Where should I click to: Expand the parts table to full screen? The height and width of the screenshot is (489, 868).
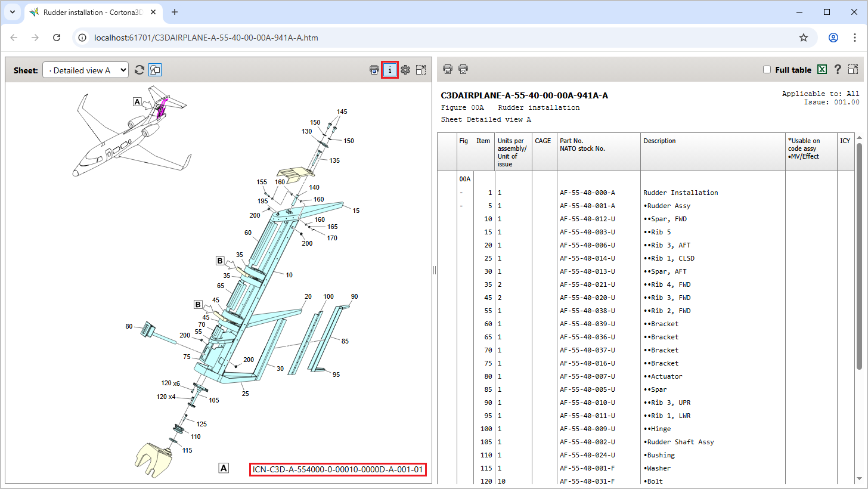[x=853, y=69]
